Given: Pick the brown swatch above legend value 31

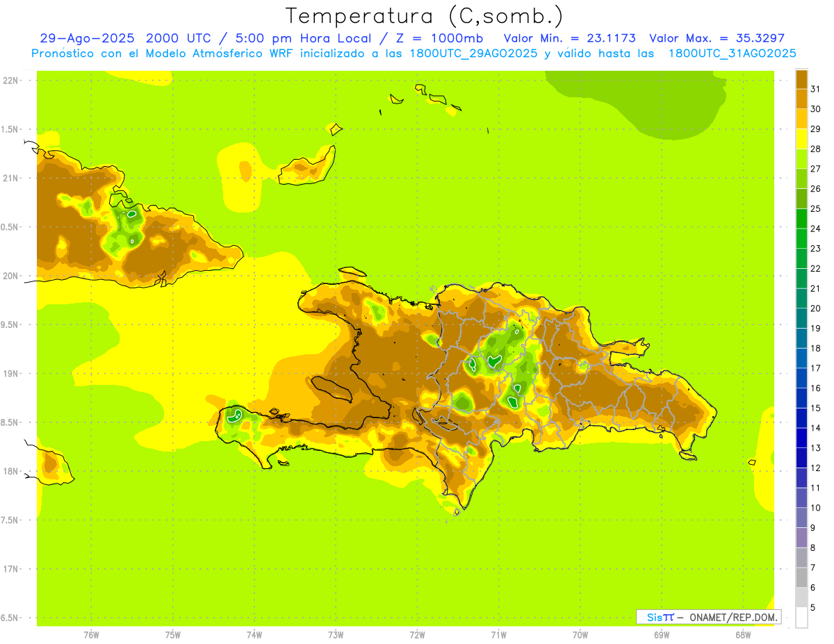Looking at the screenshot, I should [x=801, y=79].
